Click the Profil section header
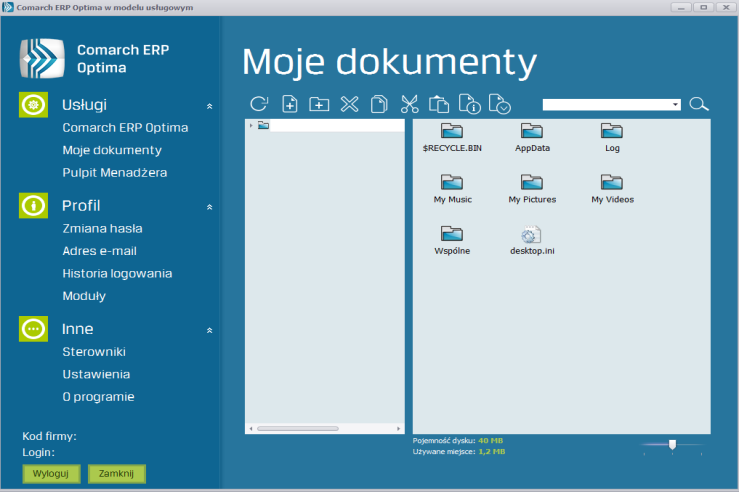Image resolution: width=739 pixels, height=492 pixels. tap(81, 205)
